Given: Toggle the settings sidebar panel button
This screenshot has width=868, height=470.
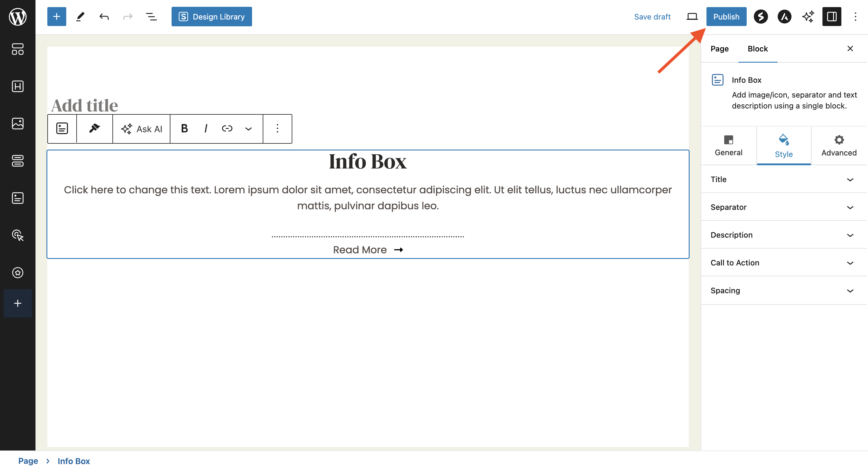Looking at the screenshot, I should coord(831,17).
